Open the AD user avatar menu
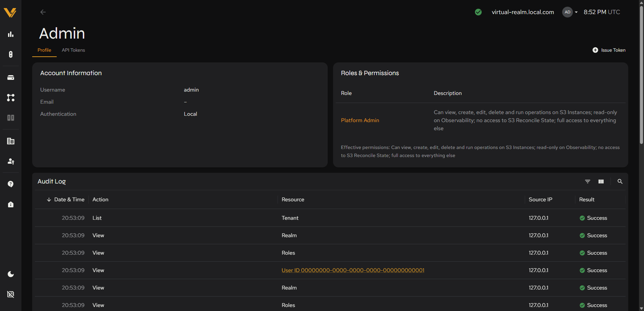This screenshot has width=644, height=311. point(570,12)
